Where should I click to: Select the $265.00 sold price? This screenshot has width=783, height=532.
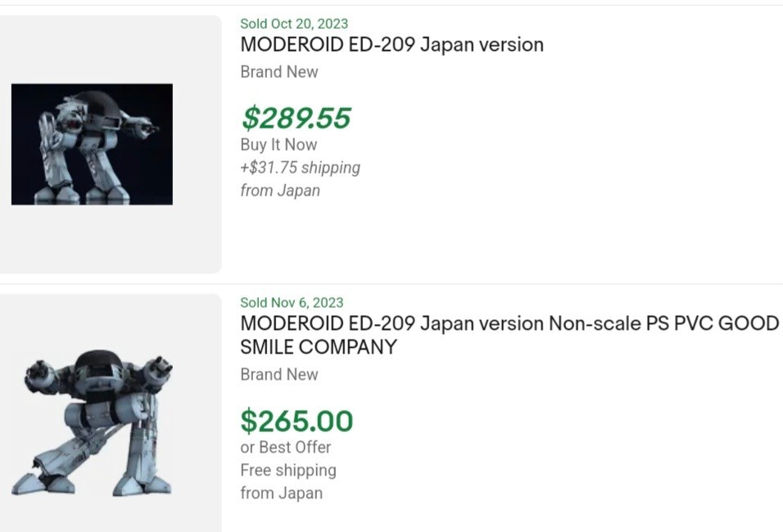coord(296,422)
